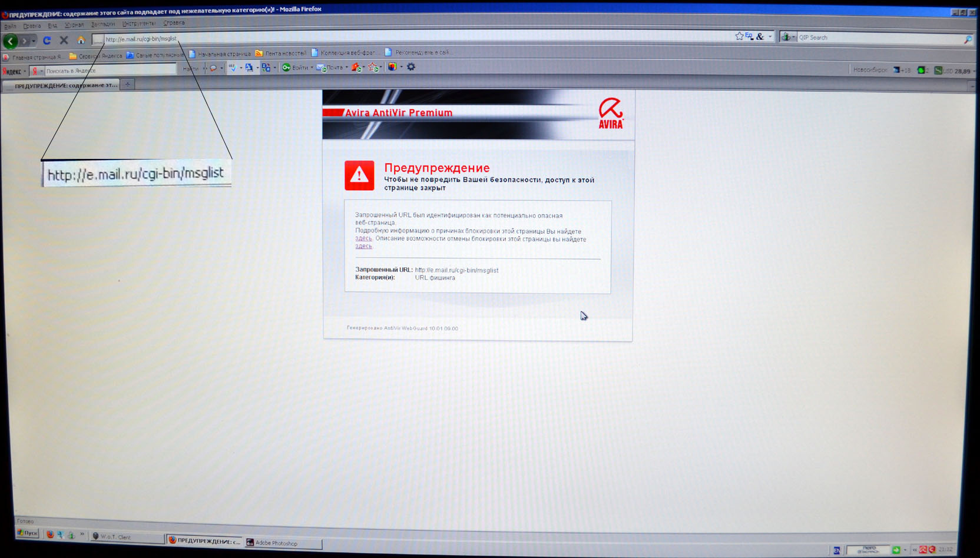Click into the QIP Search field
This screenshot has width=980, height=558.
tap(880, 38)
